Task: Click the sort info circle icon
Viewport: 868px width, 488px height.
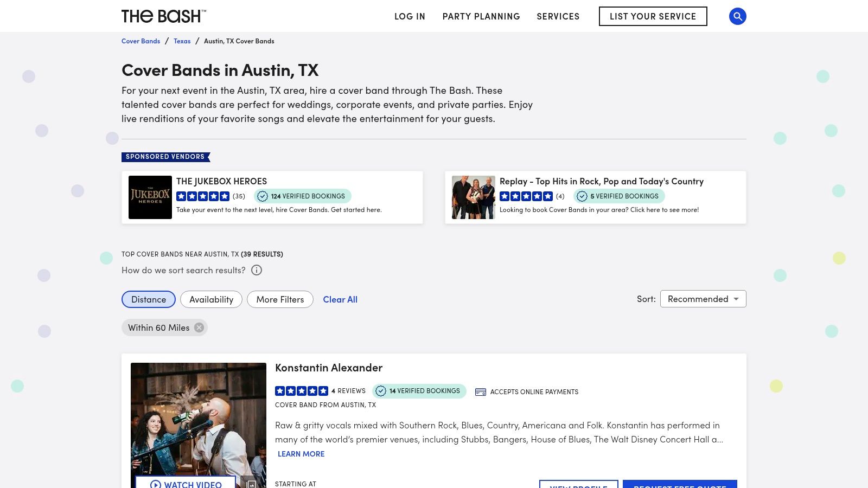Action: pos(257,270)
